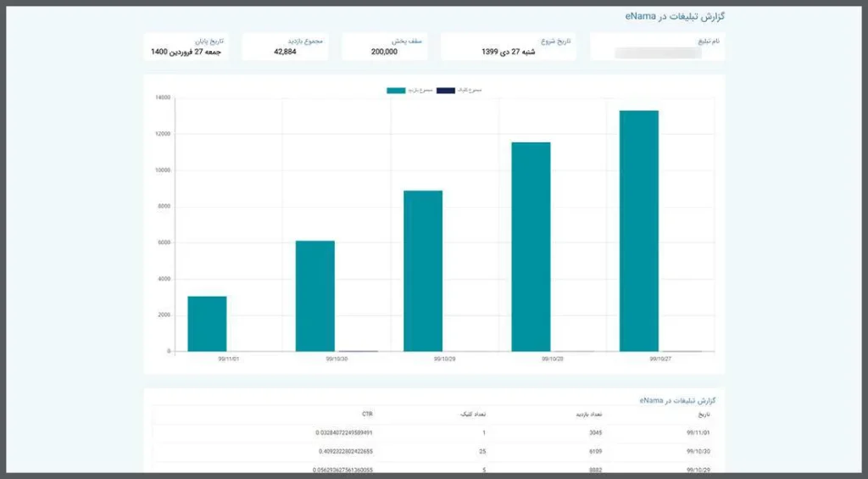Click the start date card showing 27 دی 1399
Image resolution: width=868 pixels, height=479 pixels.
click(509, 47)
